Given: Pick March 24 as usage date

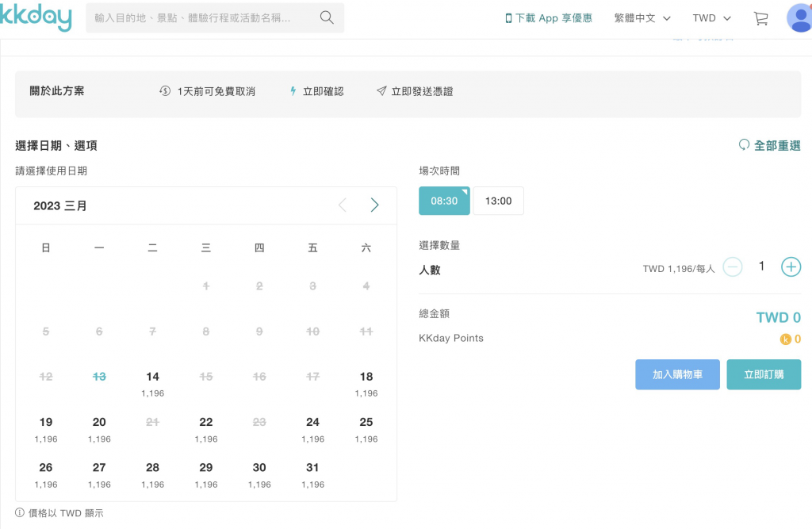Looking at the screenshot, I should [312, 430].
